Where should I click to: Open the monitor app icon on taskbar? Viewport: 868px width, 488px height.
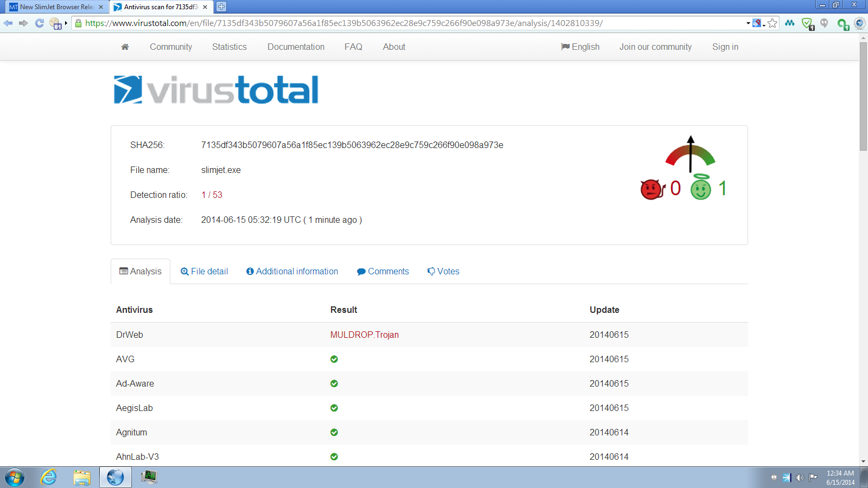(149, 477)
